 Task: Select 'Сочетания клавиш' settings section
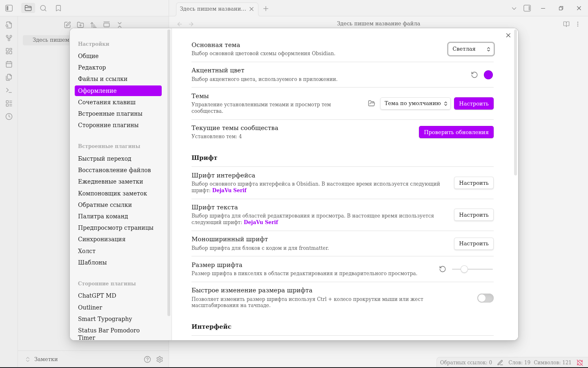click(107, 102)
